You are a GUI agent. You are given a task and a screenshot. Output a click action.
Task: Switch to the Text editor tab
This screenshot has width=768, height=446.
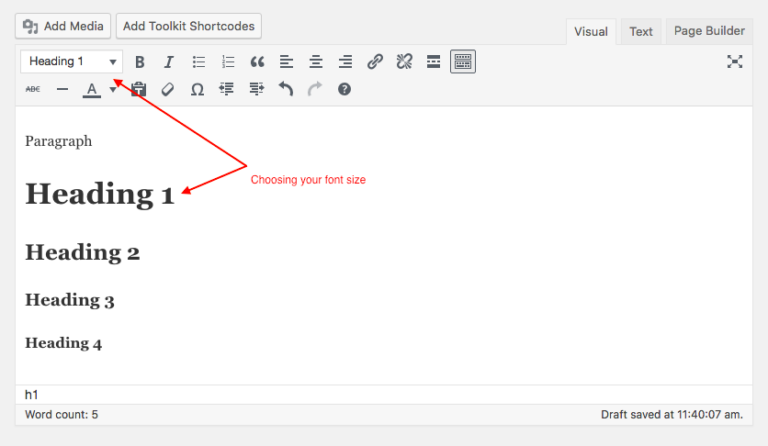click(x=641, y=32)
